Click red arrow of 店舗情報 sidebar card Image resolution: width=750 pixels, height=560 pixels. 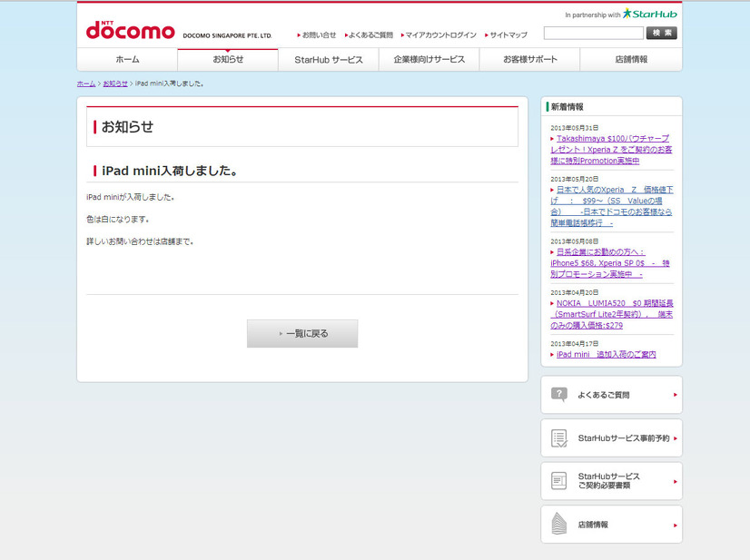(x=675, y=526)
